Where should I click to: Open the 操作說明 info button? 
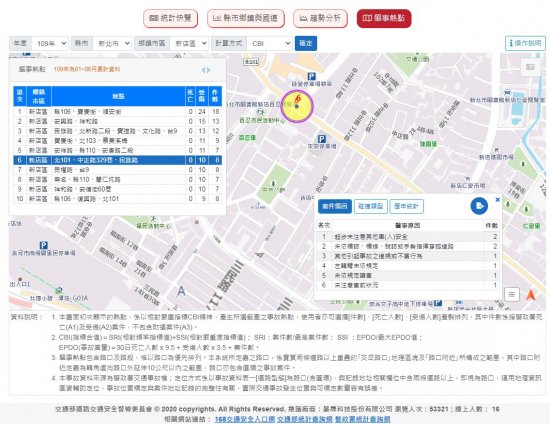pos(525,43)
